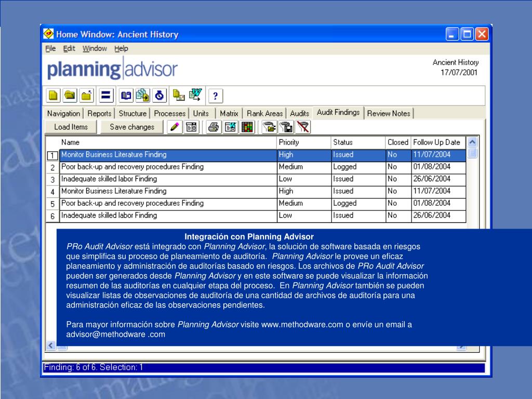Switch to the Matrix tab
This screenshot has height=399, width=532.
point(229,113)
